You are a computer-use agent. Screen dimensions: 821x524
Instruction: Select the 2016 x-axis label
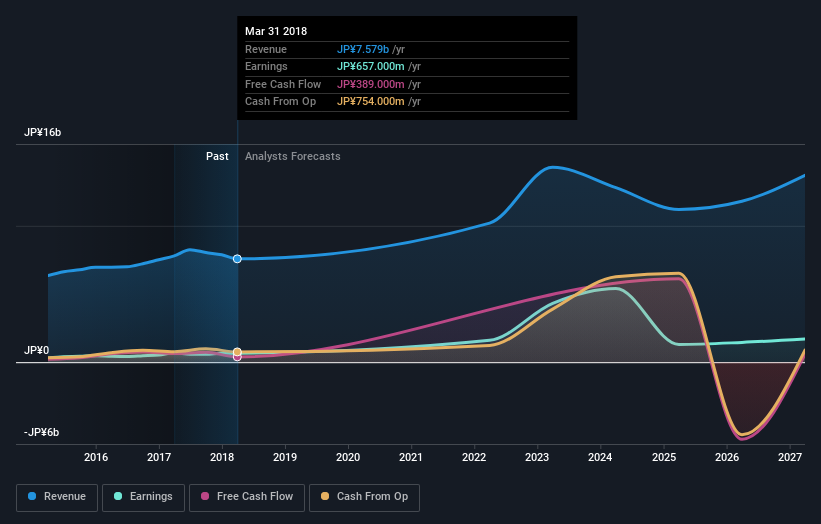pos(96,457)
